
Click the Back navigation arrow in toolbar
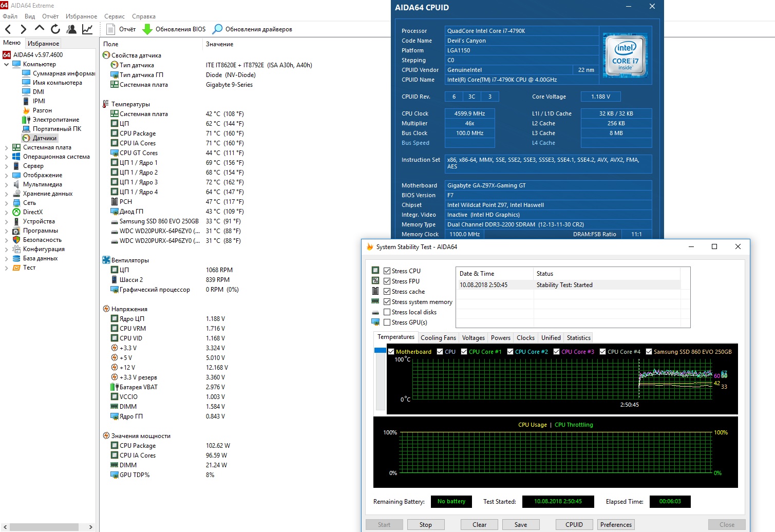8,29
